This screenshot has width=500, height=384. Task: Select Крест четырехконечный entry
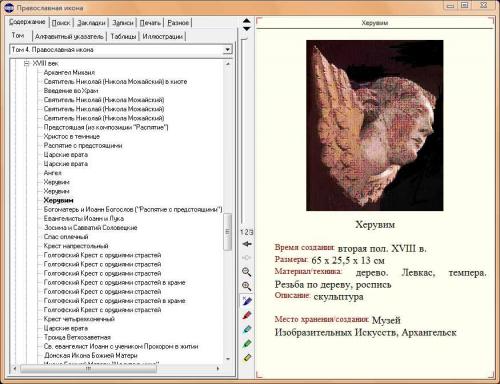point(79,319)
